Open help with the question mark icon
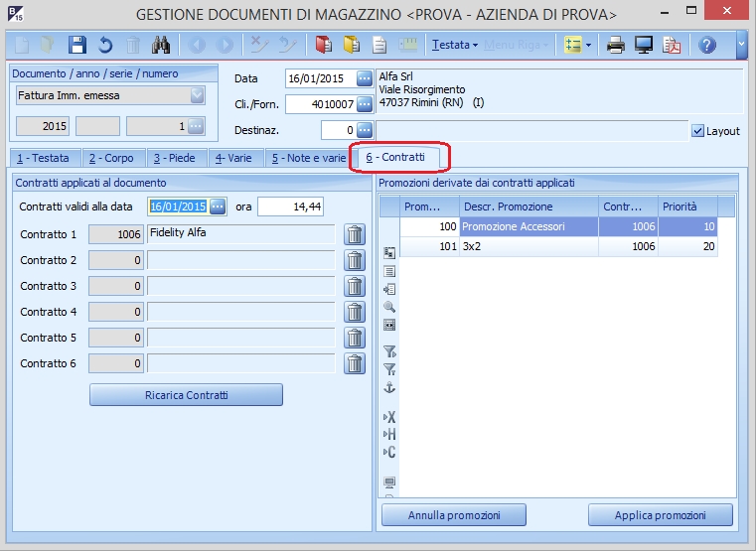This screenshot has width=756, height=551. point(706,45)
